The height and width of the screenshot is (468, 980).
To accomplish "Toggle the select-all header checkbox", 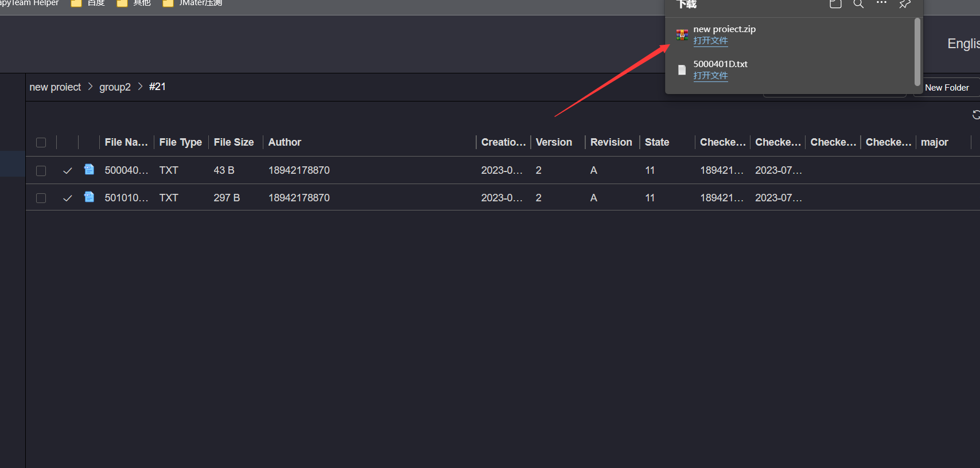I will (41, 142).
